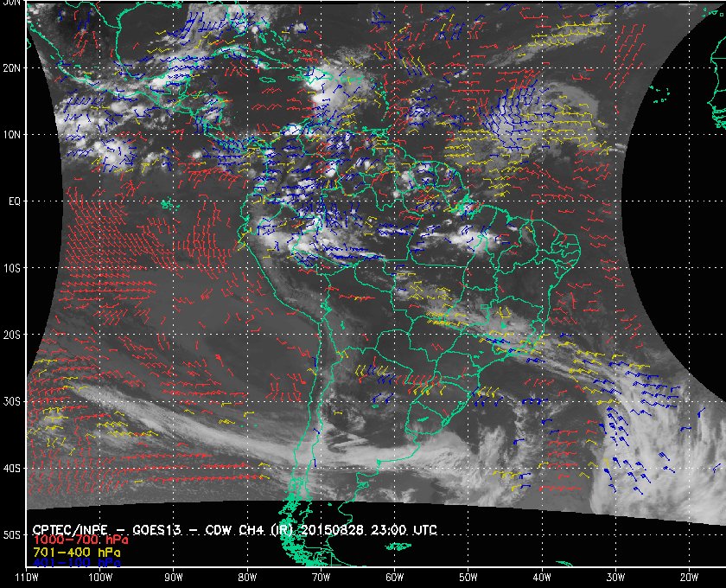Screen dimensions: 726x588
Task: Click the 50S latitude label
Action: (12, 534)
